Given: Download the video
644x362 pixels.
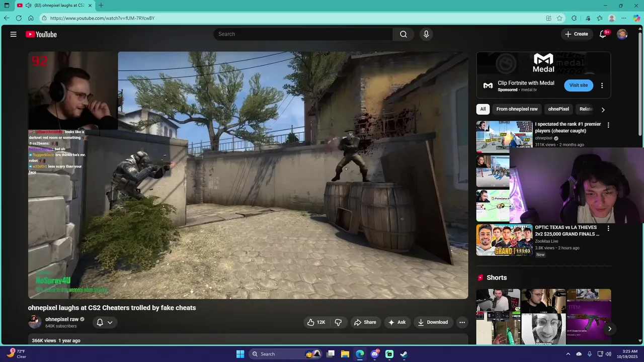Looking at the screenshot, I should (x=433, y=322).
